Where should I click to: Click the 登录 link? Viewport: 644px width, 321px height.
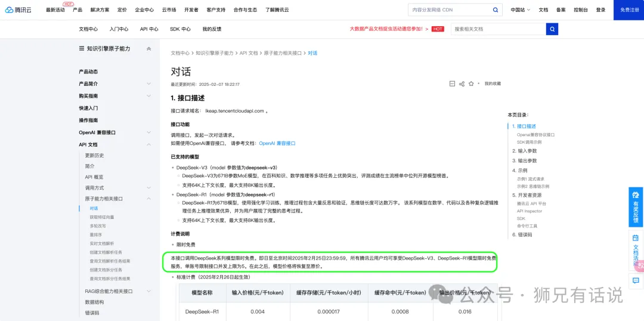click(x=600, y=10)
